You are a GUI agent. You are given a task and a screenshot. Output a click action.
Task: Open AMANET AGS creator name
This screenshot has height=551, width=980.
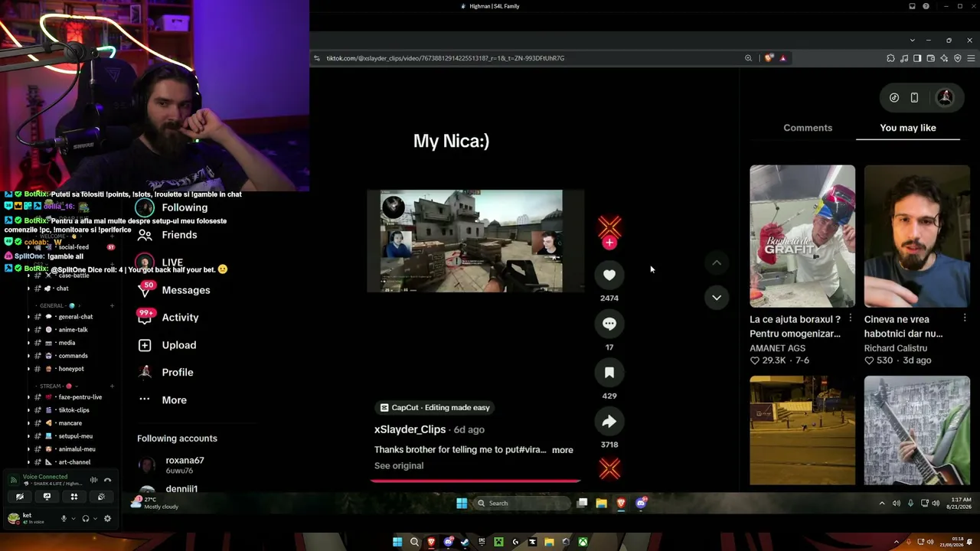777,348
